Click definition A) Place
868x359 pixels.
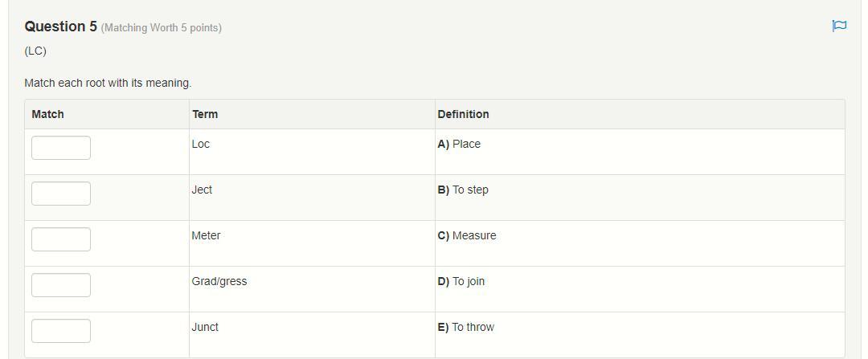pyautogui.click(x=459, y=145)
